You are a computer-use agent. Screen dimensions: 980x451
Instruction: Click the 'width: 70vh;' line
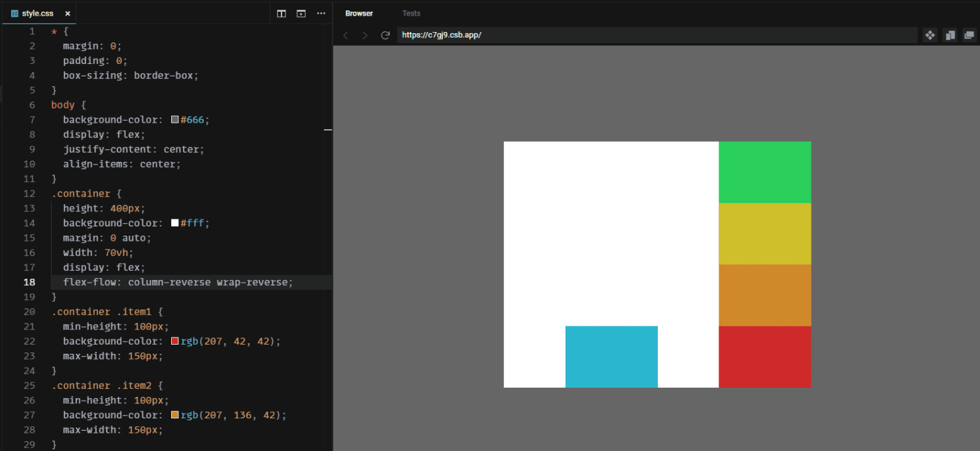pyautogui.click(x=98, y=253)
